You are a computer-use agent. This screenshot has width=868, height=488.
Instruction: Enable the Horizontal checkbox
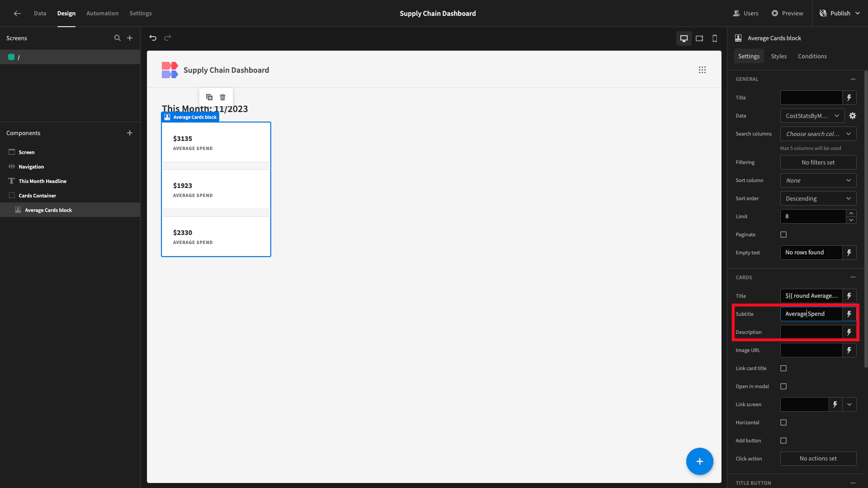(783, 422)
